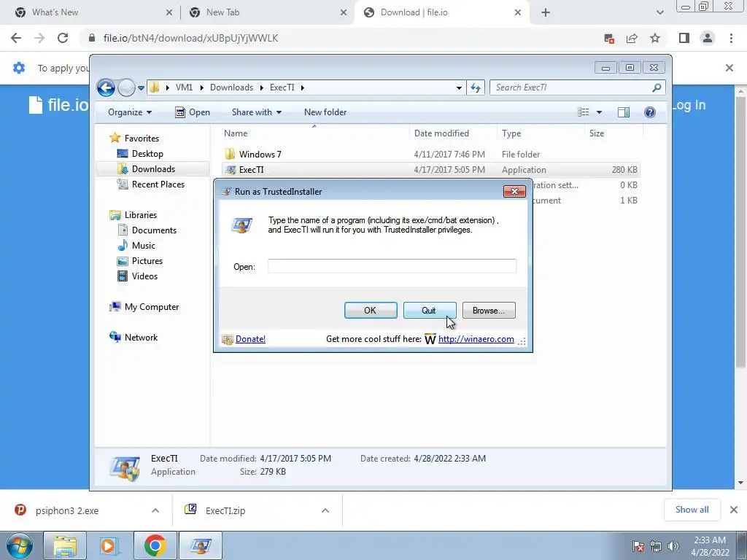Open Windows Explorer from taskbar
Viewport: 747px width, 560px height.
[x=65, y=545]
